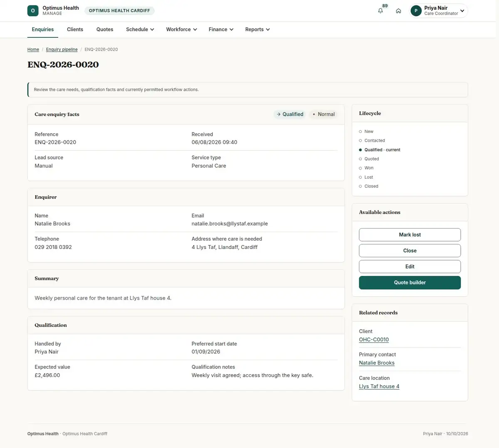Viewport: 499px width, 448px height.
Task: Click the Optimus Health Cardiff branch badge
Action: tap(119, 11)
